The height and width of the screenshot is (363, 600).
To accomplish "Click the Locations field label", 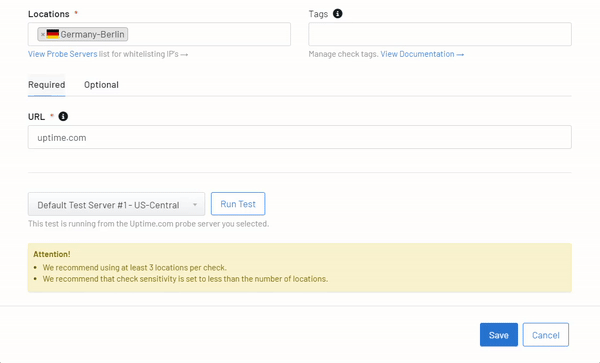I will 49,14.
